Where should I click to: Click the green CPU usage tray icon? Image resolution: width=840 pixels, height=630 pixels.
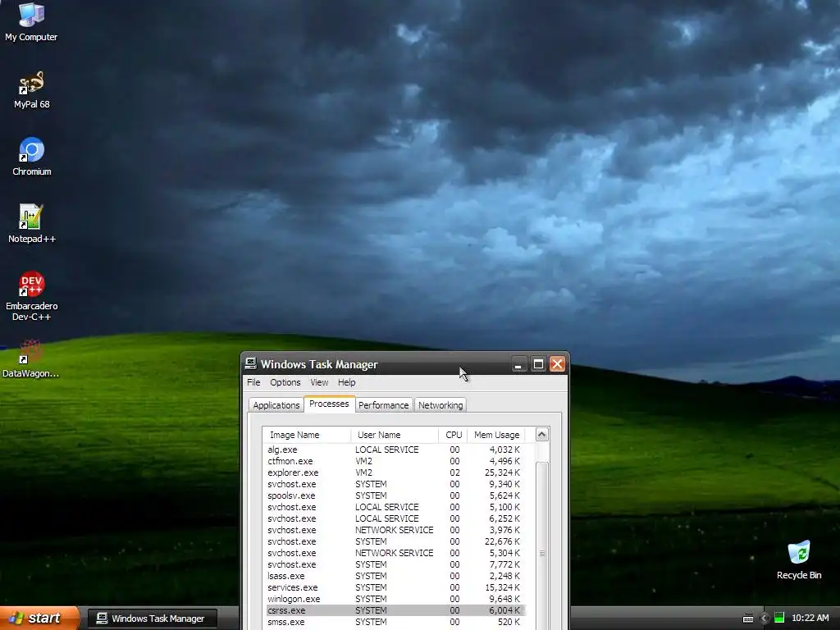(779, 618)
